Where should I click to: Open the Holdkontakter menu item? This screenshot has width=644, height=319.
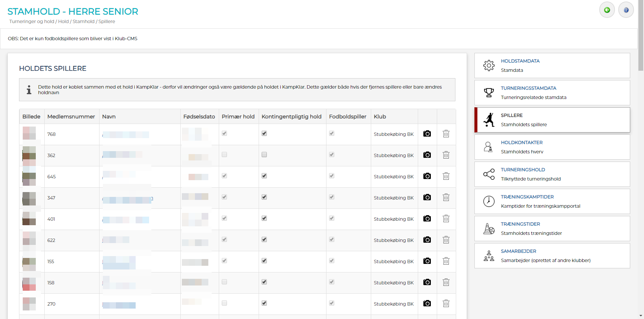(521, 143)
